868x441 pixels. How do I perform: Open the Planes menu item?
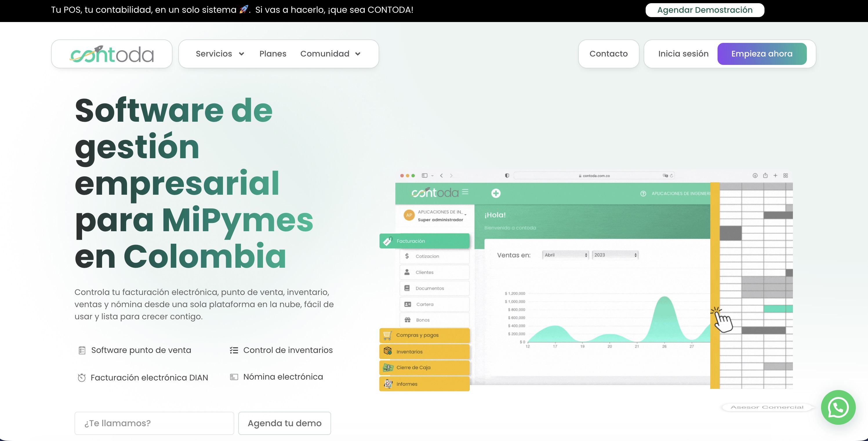coord(273,54)
